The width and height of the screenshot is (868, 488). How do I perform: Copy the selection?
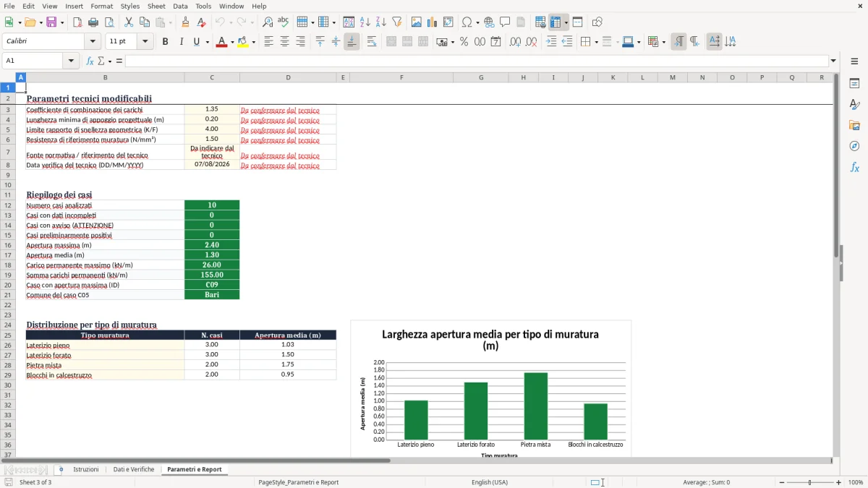point(145,22)
